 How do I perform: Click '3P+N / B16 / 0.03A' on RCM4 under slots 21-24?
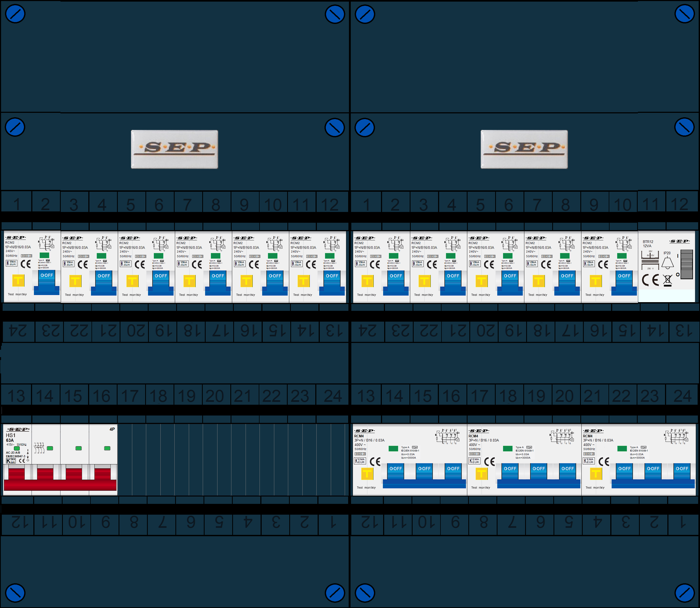pyautogui.click(x=598, y=440)
